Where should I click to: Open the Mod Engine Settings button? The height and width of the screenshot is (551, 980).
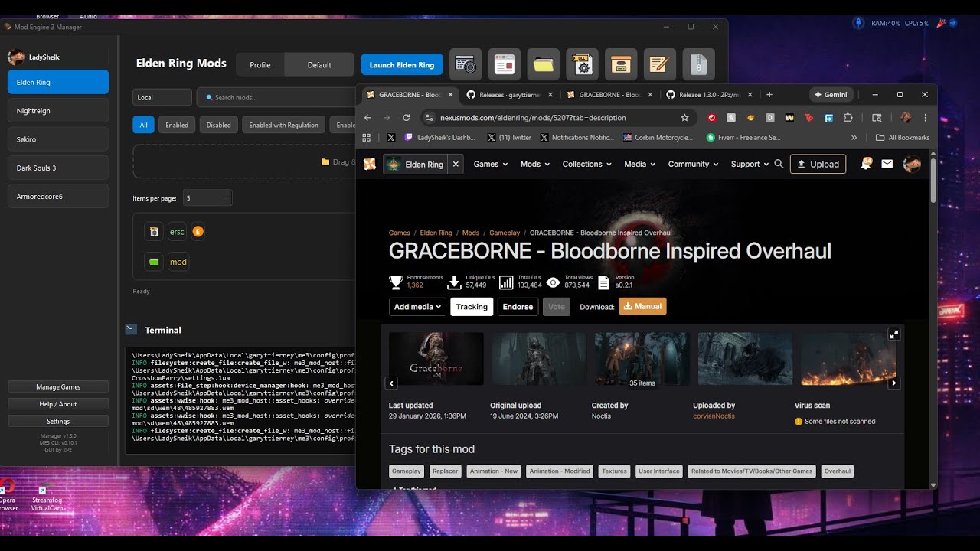pos(58,422)
